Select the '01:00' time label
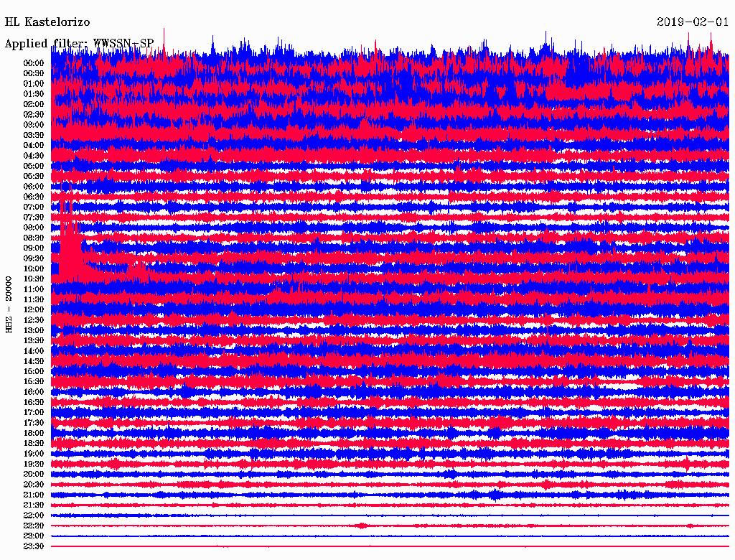Viewport: 735px width, 560px height. click(34, 84)
